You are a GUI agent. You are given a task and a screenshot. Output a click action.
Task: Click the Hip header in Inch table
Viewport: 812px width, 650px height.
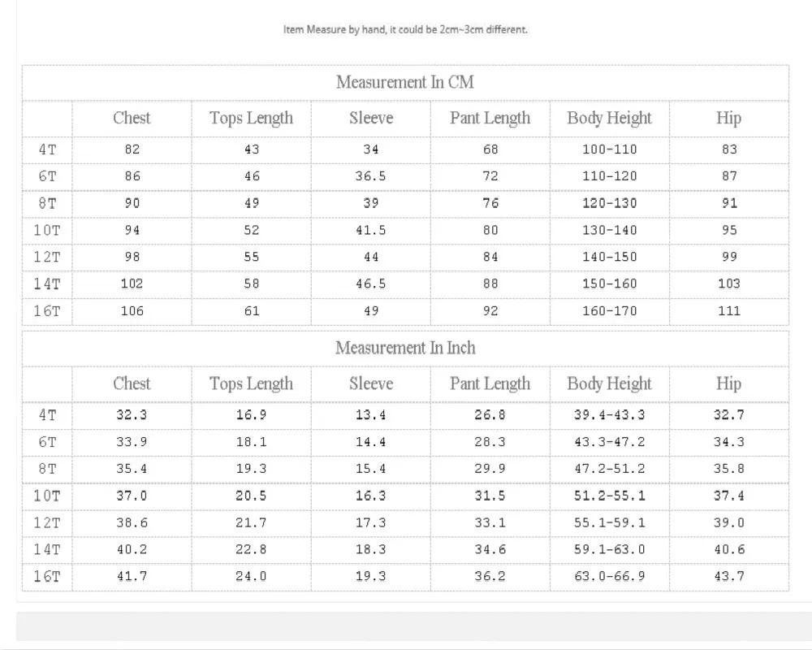728,384
